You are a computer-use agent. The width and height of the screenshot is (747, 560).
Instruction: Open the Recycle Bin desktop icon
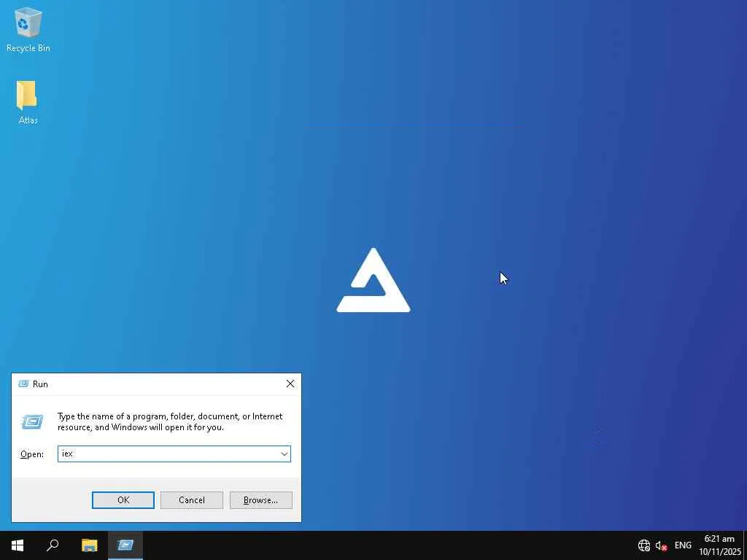pyautogui.click(x=28, y=29)
